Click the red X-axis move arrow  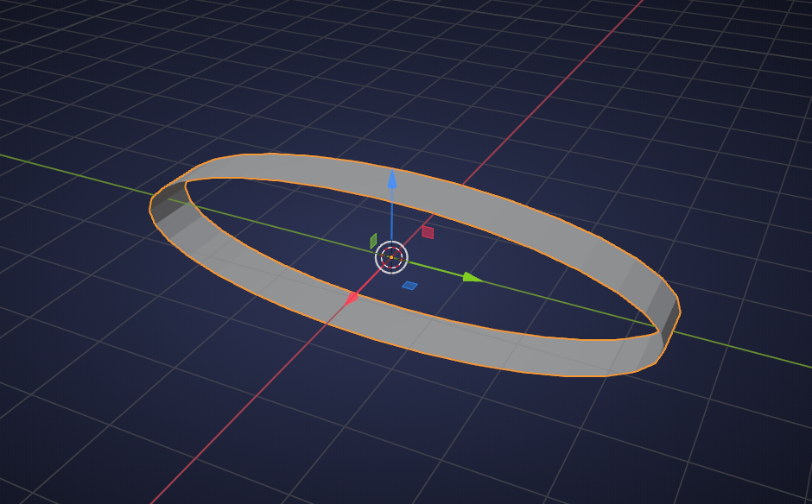pos(352,298)
